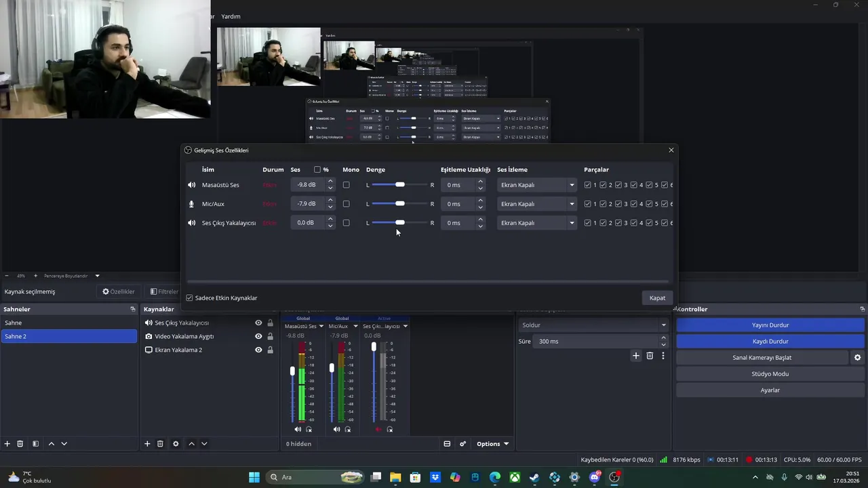
Task: Uncheck Sadece Etkin Kaynaklar
Action: (x=189, y=298)
